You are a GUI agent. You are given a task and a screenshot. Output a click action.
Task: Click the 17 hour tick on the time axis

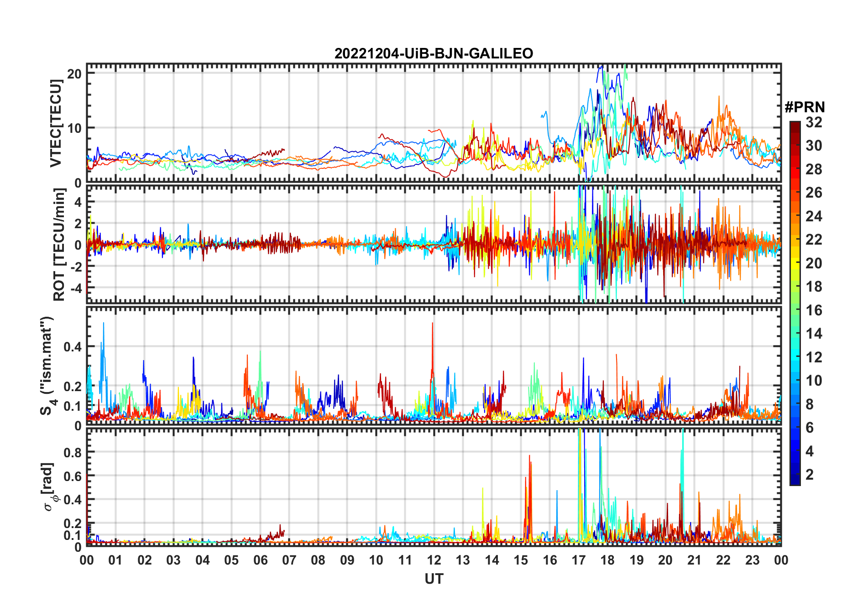click(579, 560)
